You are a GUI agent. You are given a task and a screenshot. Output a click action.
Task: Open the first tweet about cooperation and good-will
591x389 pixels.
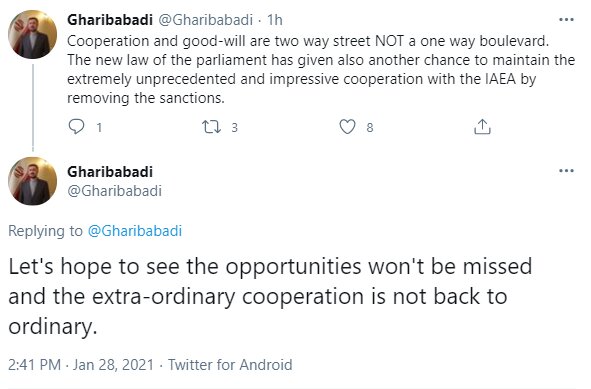[x=321, y=69]
